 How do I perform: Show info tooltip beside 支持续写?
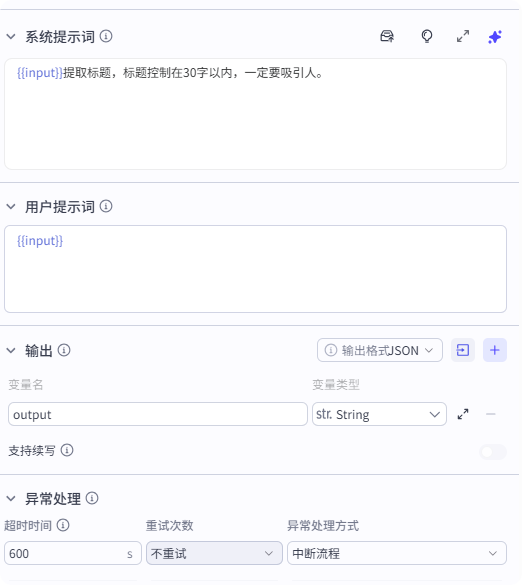[x=67, y=450]
